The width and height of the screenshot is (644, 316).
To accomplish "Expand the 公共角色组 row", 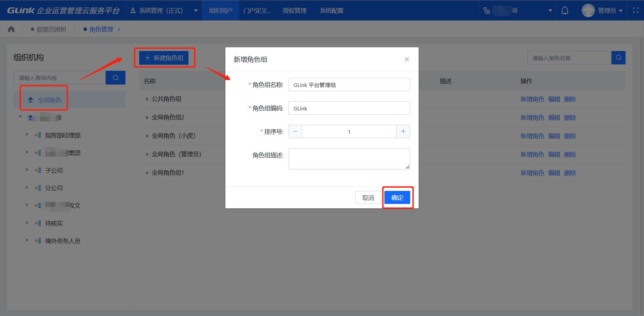I will [x=147, y=99].
